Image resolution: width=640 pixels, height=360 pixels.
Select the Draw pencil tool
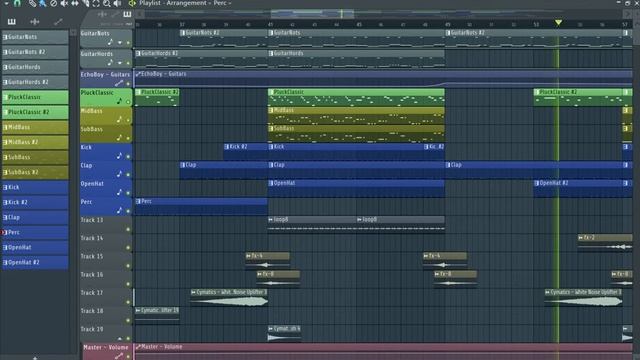click(x=32, y=3)
